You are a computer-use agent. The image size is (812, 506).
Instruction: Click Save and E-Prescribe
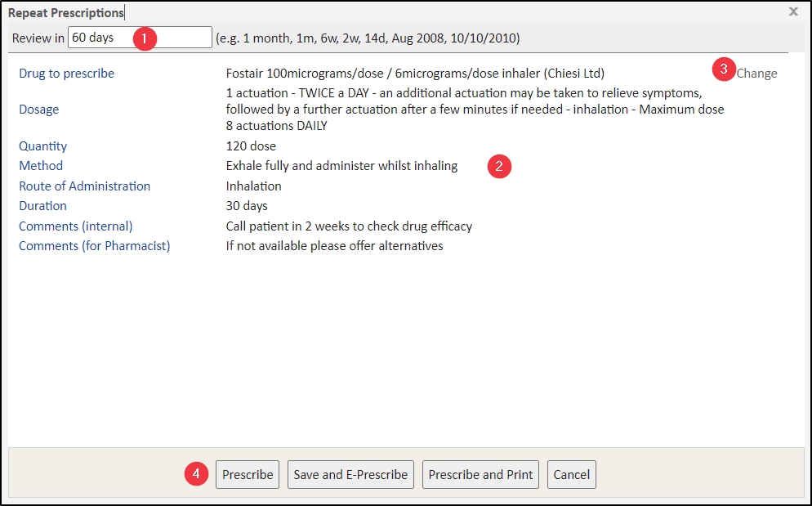coord(350,475)
